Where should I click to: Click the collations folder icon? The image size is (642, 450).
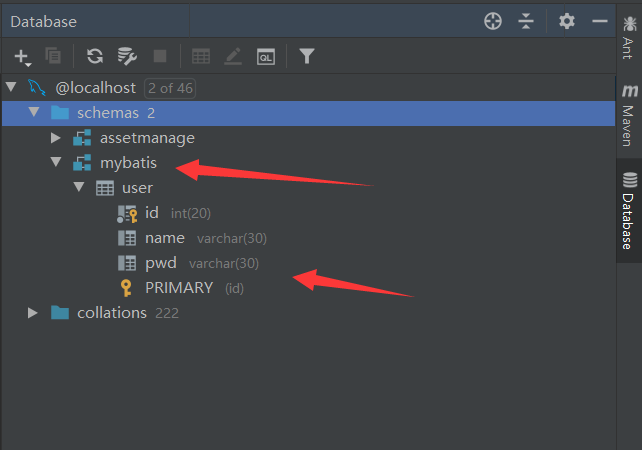[x=60, y=313]
